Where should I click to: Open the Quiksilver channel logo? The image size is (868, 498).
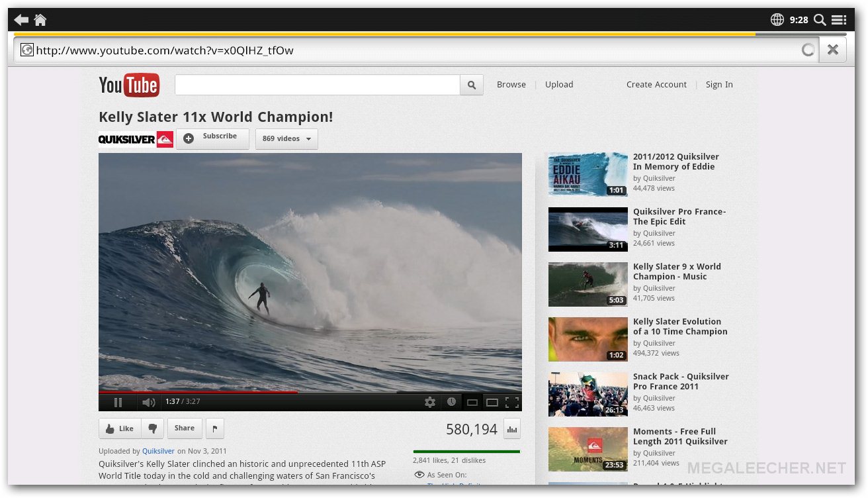pos(136,139)
